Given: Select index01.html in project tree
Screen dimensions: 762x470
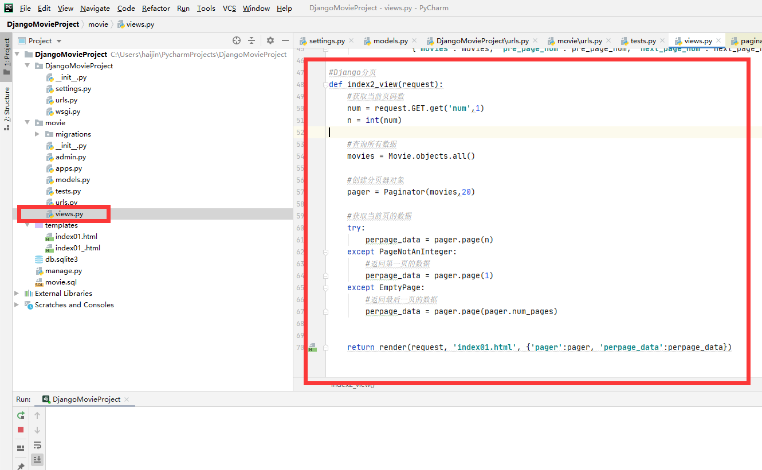Looking at the screenshot, I should [71, 237].
